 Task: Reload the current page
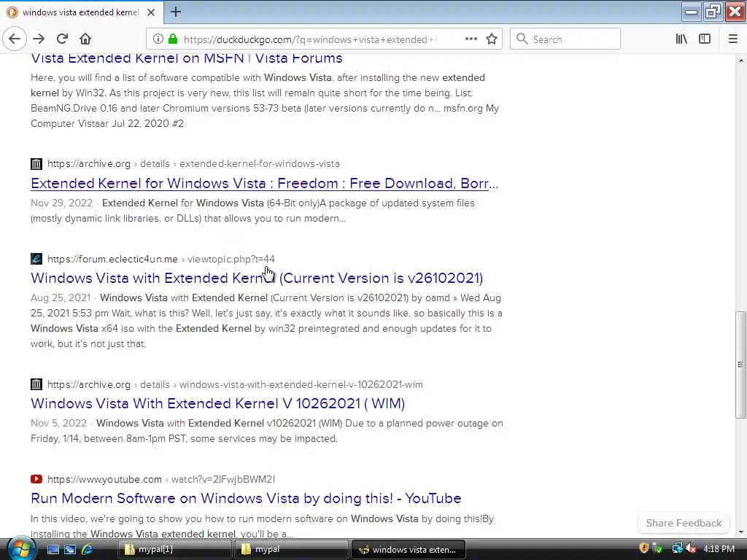pyautogui.click(x=62, y=39)
